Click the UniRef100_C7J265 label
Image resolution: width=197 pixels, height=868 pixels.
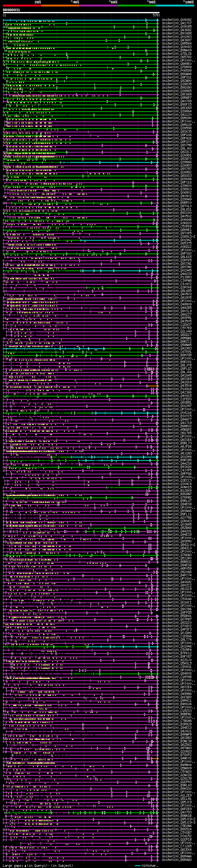coord(177,846)
